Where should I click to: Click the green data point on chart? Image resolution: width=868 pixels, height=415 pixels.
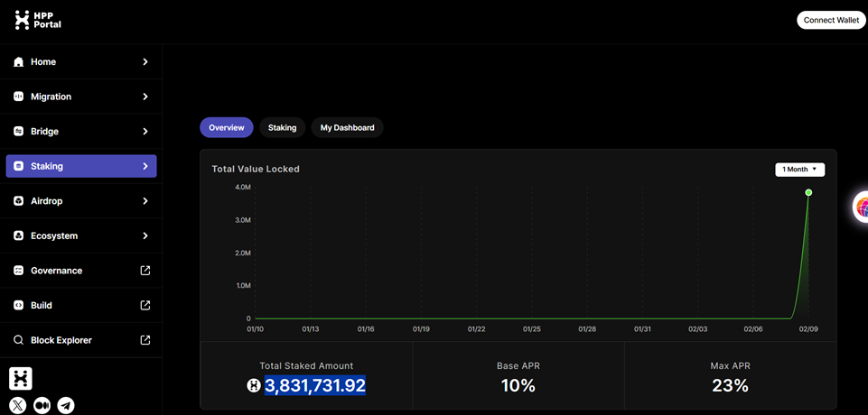click(808, 192)
